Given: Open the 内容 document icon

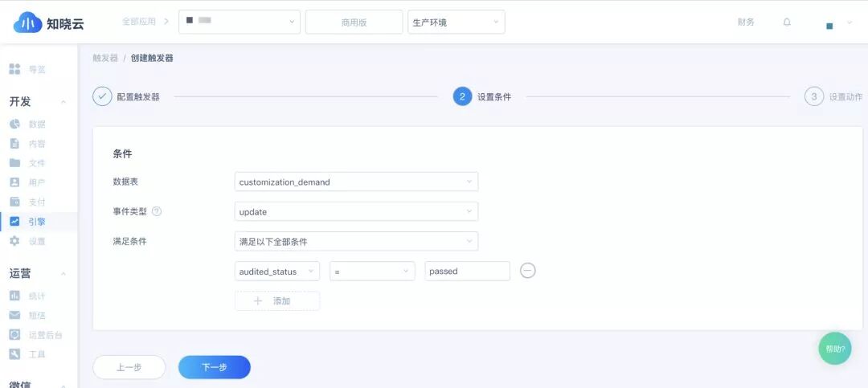Looking at the screenshot, I should 15,143.
